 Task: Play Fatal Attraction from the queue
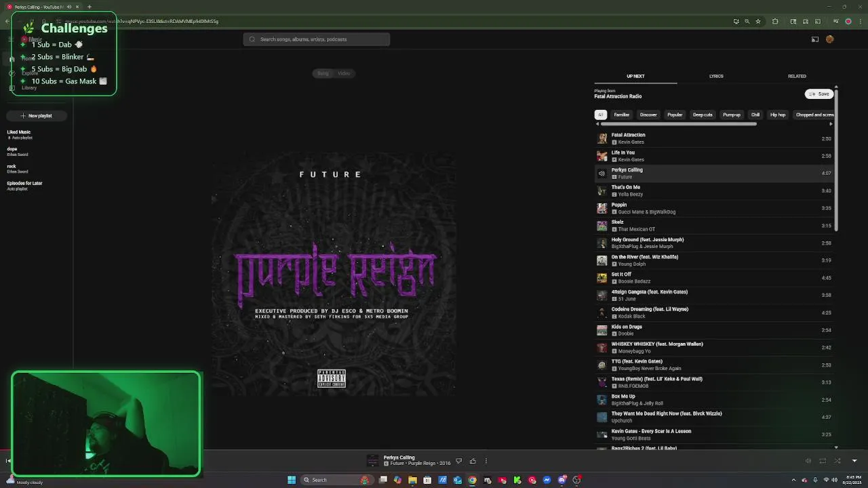pyautogui.click(x=714, y=138)
